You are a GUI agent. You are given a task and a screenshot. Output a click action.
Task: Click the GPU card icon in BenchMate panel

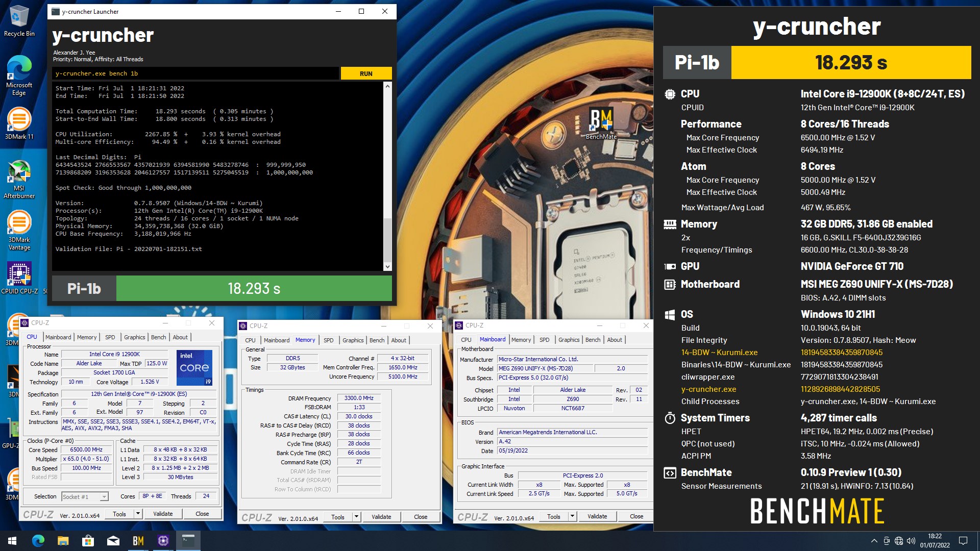pos(670,266)
